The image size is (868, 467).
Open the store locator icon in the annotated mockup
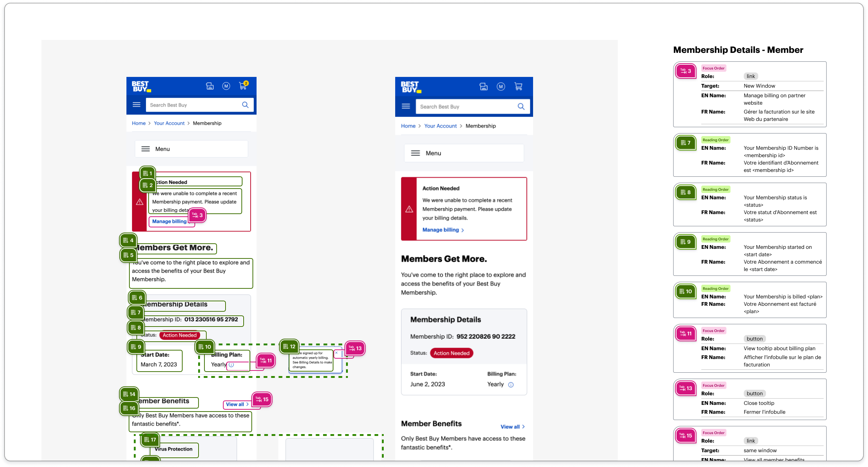point(210,86)
